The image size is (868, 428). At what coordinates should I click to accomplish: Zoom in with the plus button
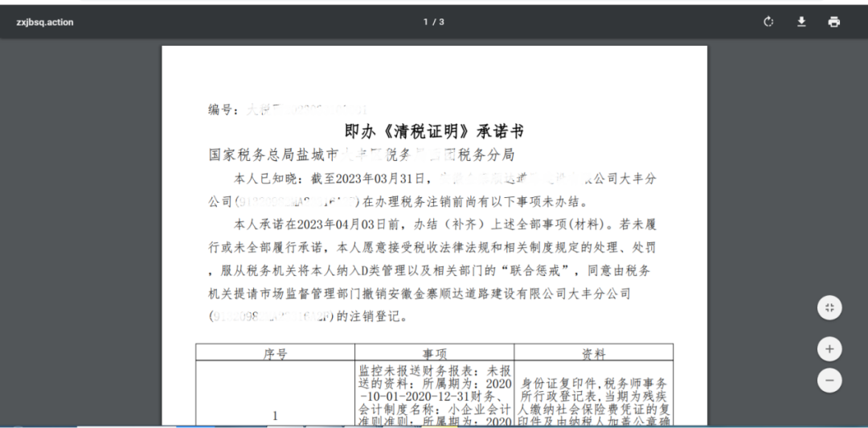829,349
